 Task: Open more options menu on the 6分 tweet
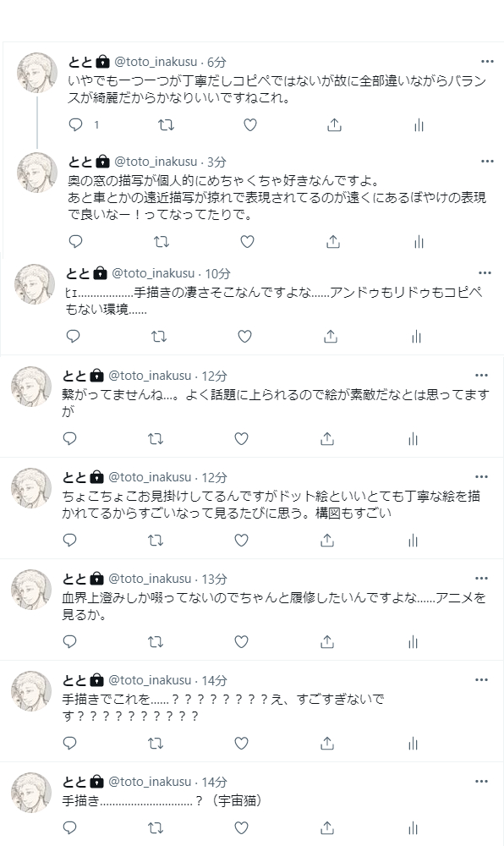tap(487, 62)
